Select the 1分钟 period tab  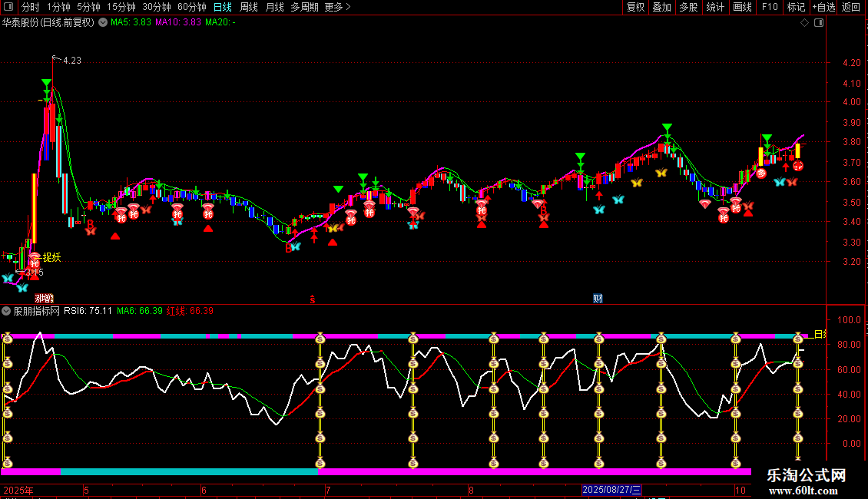point(58,7)
